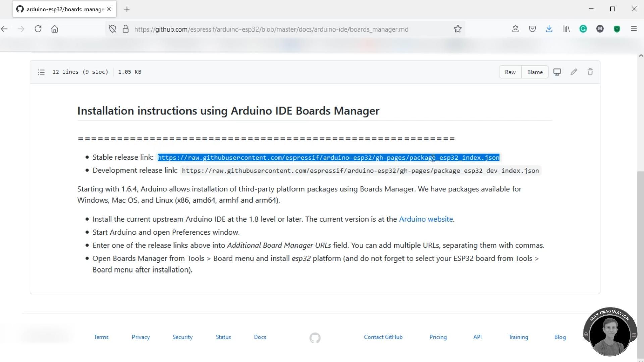Open the file outline list icon
Screen dimensions: 644x362
click(x=41, y=72)
